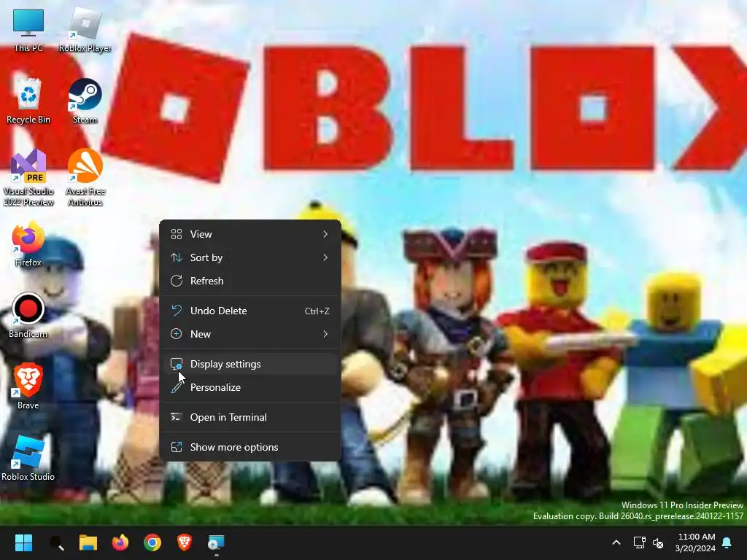This screenshot has width=747, height=560.
Task: Launch Brave browser from the taskbar
Action: [x=185, y=542]
